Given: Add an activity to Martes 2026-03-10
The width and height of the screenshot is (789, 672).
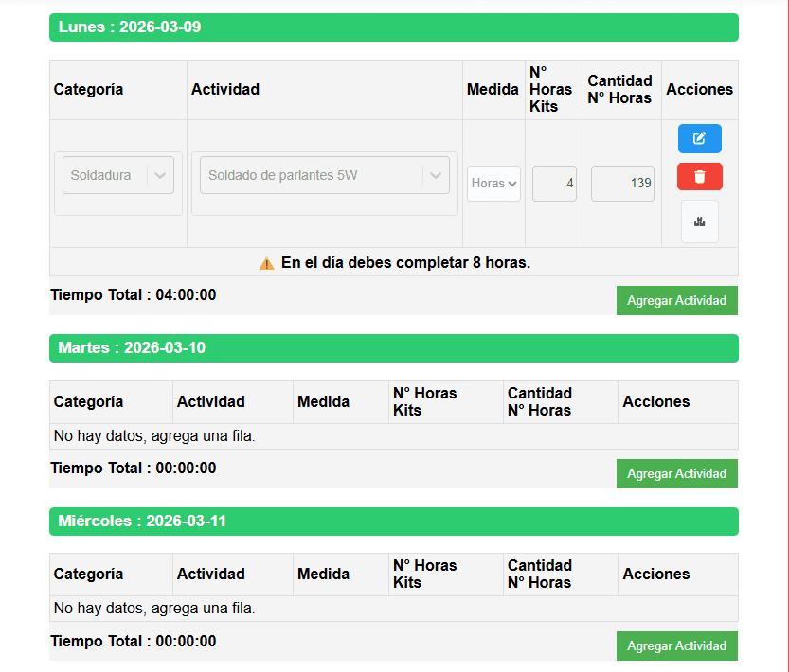Looking at the screenshot, I should (676, 473).
